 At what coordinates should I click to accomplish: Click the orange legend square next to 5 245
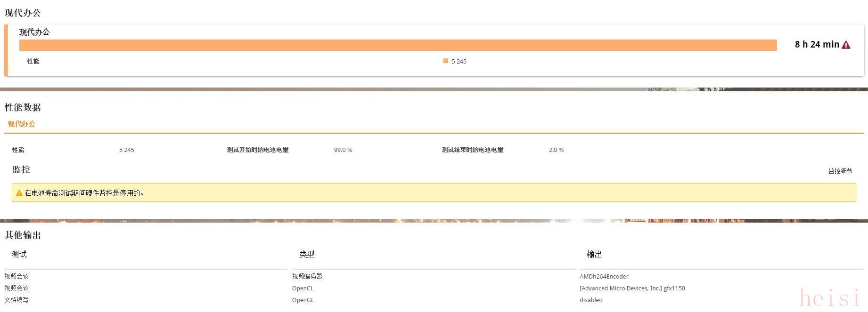445,61
